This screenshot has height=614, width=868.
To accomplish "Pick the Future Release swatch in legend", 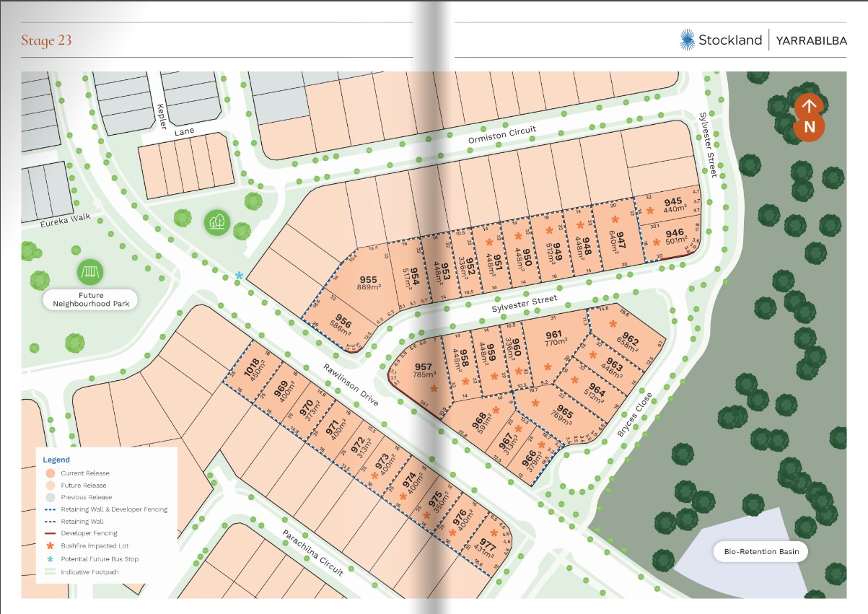I will click(x=50, y=486).
